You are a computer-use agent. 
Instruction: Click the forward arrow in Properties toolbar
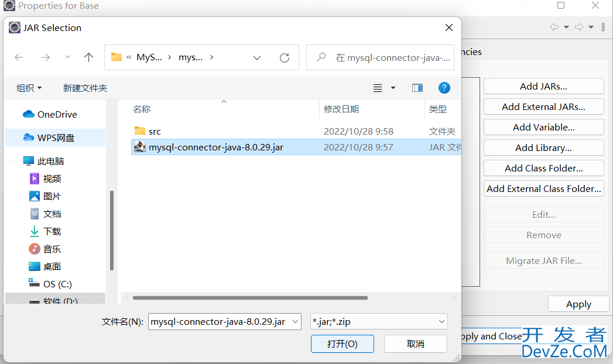579,27
